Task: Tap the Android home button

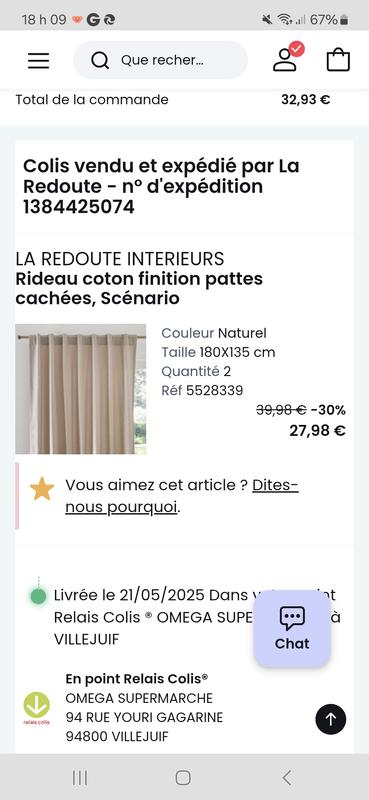Action: [183, 778]
